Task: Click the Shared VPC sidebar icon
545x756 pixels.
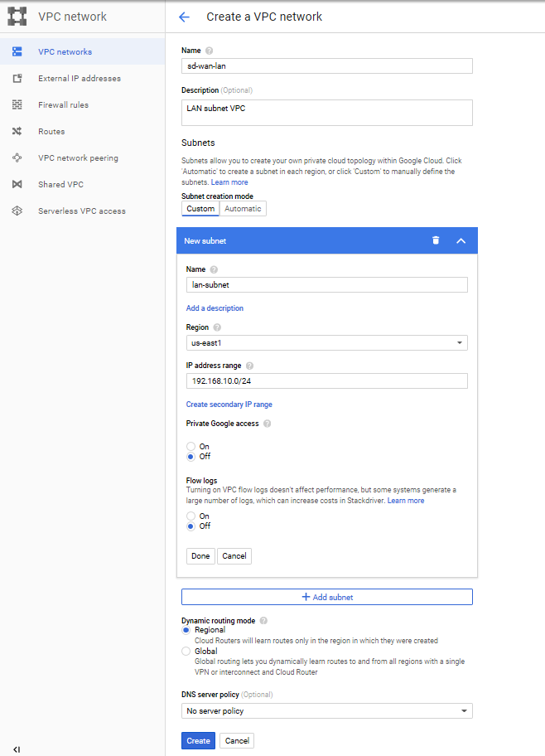Action: 17,184
